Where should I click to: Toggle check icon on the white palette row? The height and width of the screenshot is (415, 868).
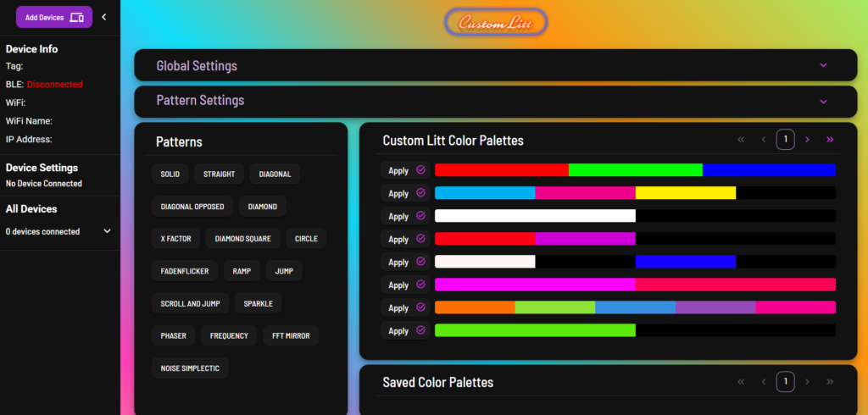pos(420,216)
